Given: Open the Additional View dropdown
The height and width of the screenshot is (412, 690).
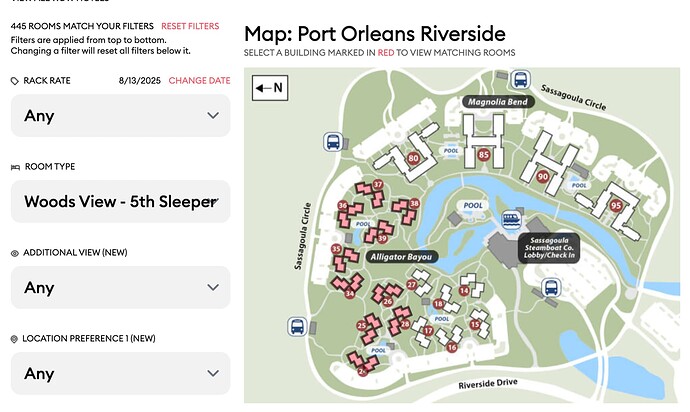Looking at the screenshot, I should click(x=121, y=287).
